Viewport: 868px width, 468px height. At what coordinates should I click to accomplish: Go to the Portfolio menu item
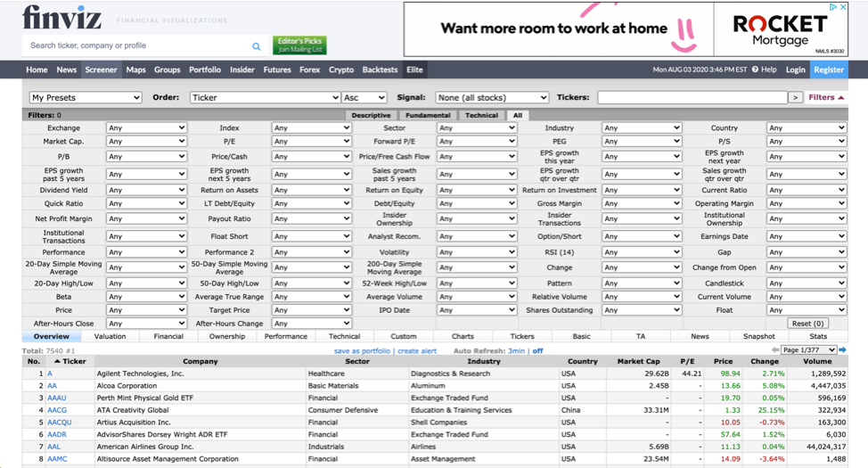pos(205,70)
